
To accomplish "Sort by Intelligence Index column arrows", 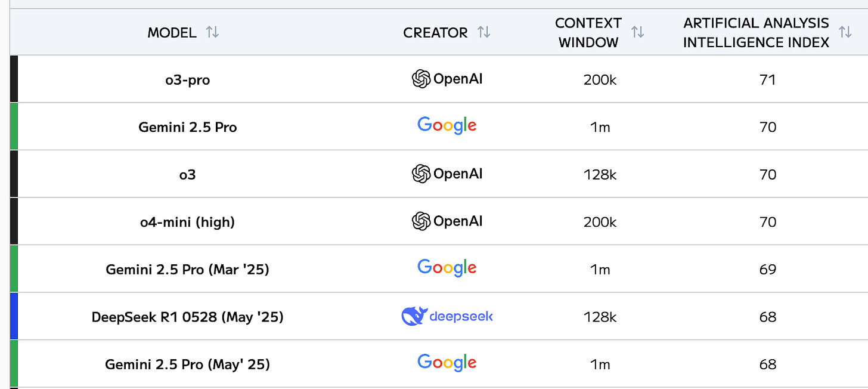I will point(845,32).
